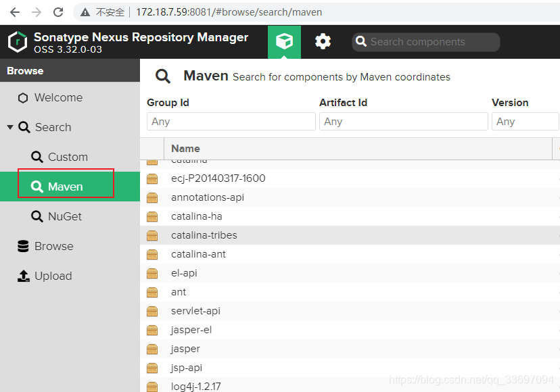Select the jasper-el row
The width and height of the screenshot is (560, 392).
[350, 330]
